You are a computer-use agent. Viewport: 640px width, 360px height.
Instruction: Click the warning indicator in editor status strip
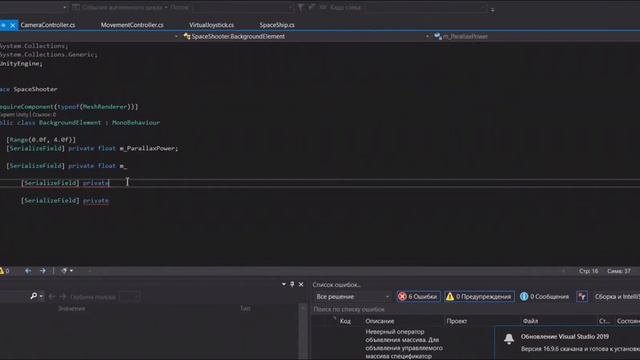coord(4,271)
